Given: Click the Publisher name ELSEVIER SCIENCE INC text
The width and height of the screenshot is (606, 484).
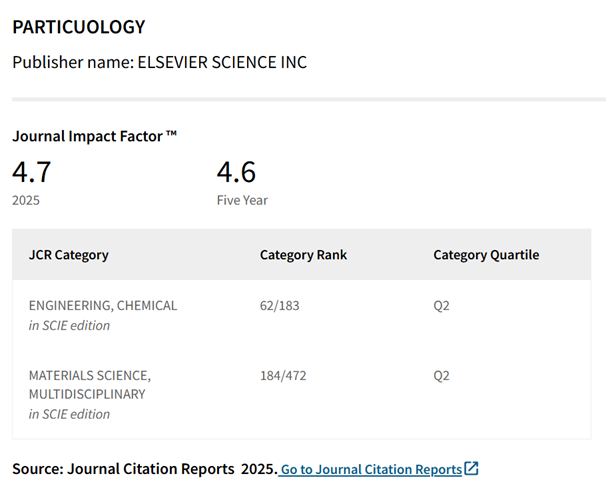Looking at the screenshot, I should (160, 62).
